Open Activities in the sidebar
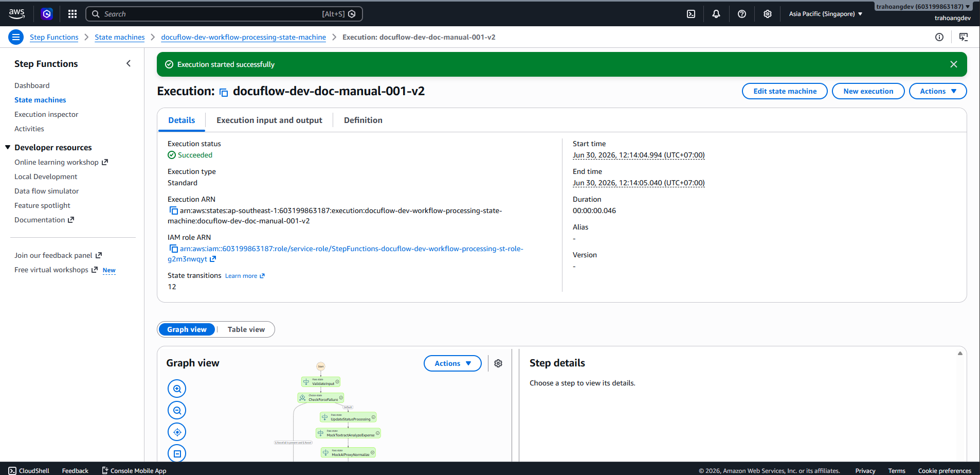 29,129
